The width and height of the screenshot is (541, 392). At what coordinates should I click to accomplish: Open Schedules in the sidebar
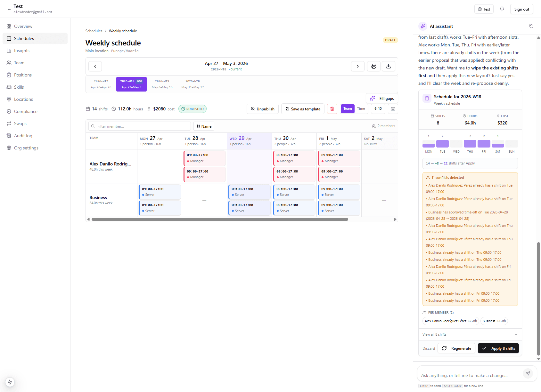click(35, 38)
